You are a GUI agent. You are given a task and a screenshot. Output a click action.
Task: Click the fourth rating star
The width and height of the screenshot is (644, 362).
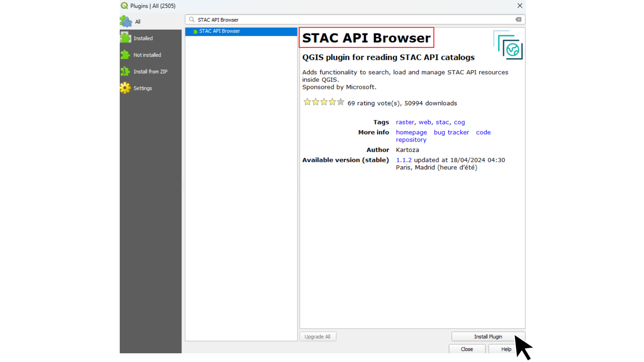pyautogui.click(x=332, y=102)
